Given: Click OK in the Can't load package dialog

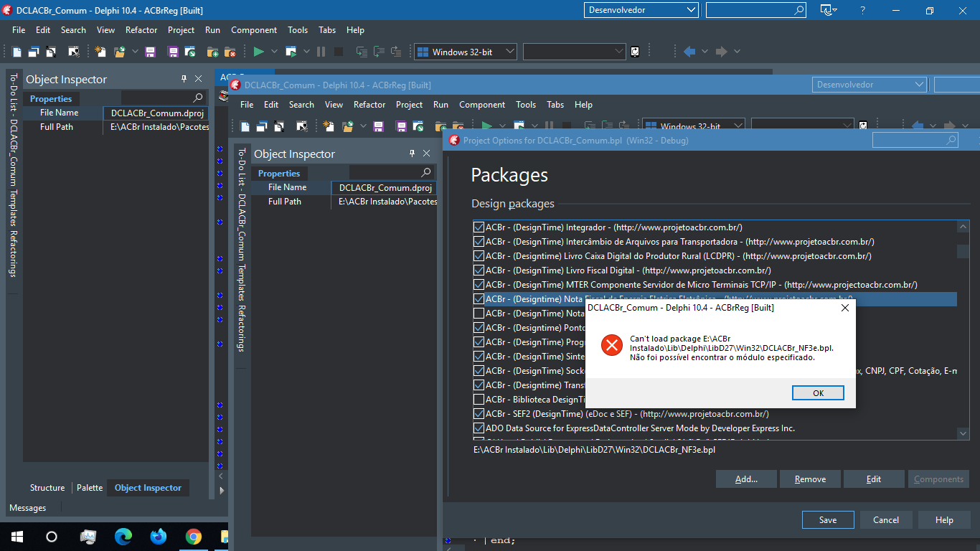Looking at the screenshot, I should 818,392.
